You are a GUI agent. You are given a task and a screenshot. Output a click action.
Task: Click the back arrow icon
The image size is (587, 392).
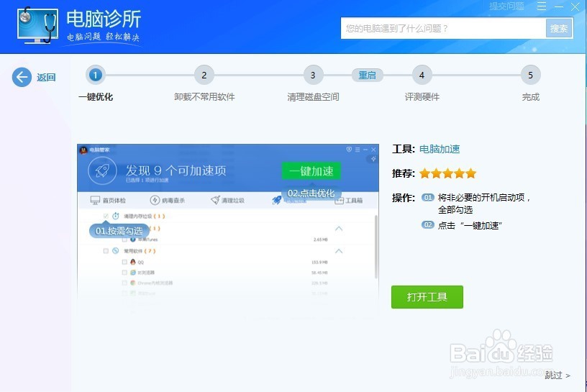[x=22, y=77]
